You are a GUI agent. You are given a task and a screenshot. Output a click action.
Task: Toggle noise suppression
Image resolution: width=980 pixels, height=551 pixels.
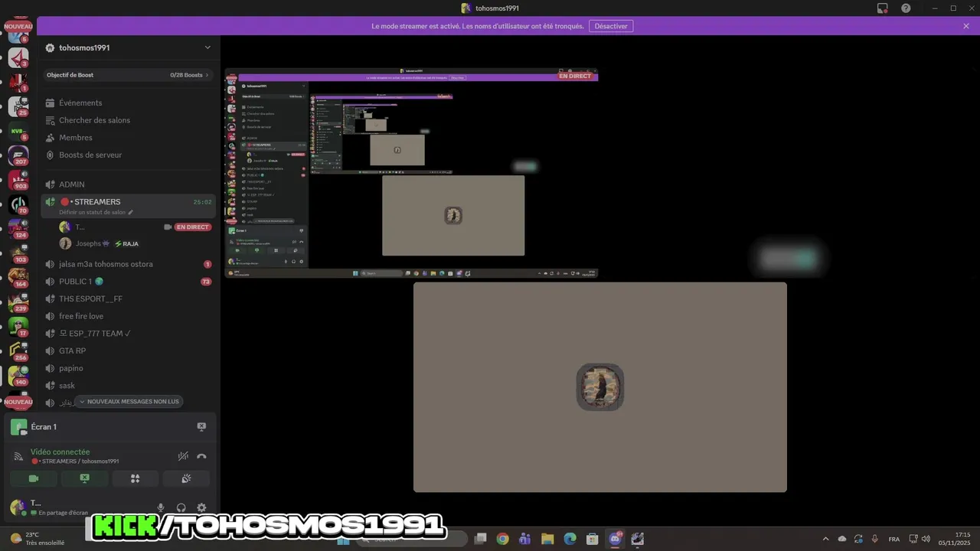pyautogui.click(x=183, y=456)
